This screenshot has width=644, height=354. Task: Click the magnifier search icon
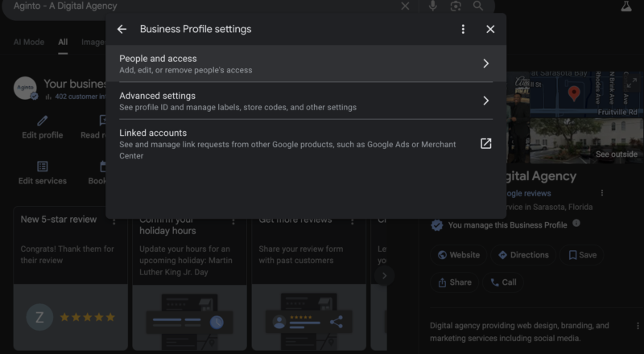[x=478, y=6]
